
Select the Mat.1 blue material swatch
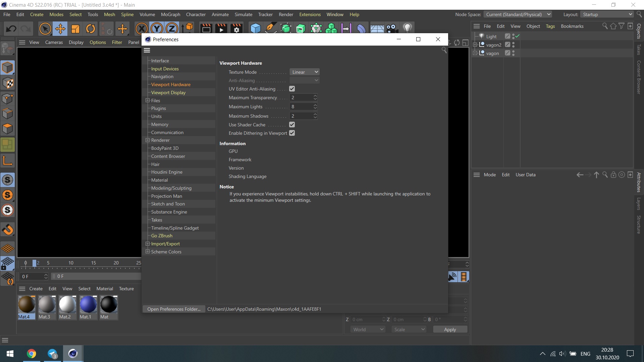(x=88, y=307)
